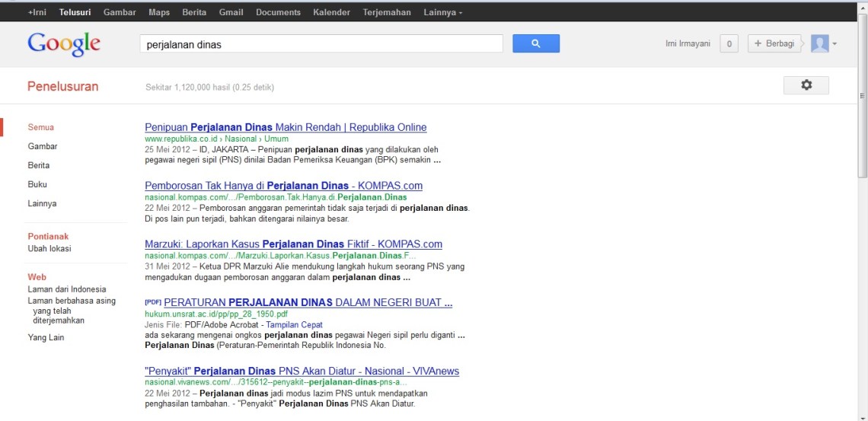
Task: Click the Google logo
Action: tap(64, 44)
